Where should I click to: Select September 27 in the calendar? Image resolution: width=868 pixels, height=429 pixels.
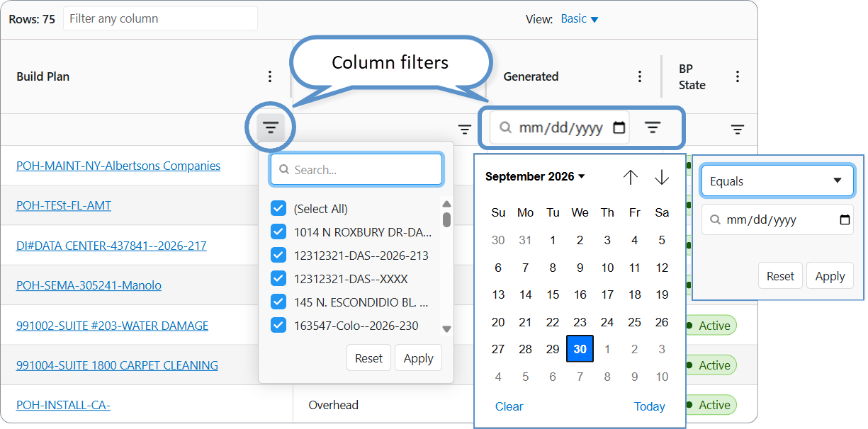point(498,349)
